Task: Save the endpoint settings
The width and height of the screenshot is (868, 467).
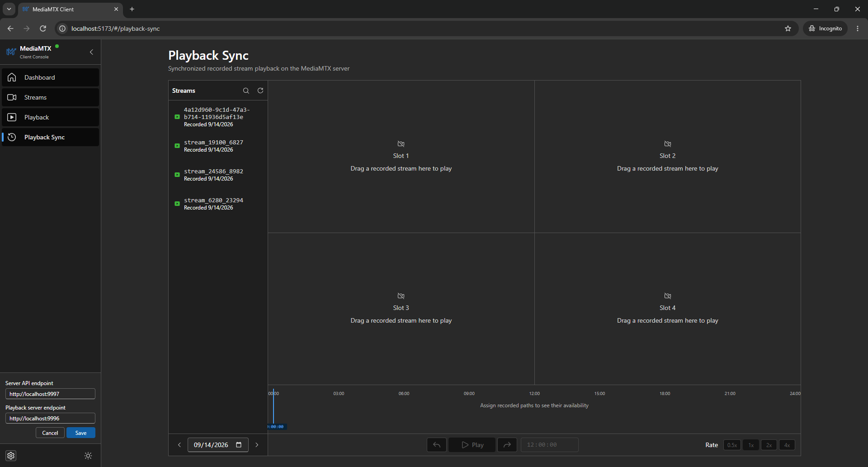Action: [81, 433]
